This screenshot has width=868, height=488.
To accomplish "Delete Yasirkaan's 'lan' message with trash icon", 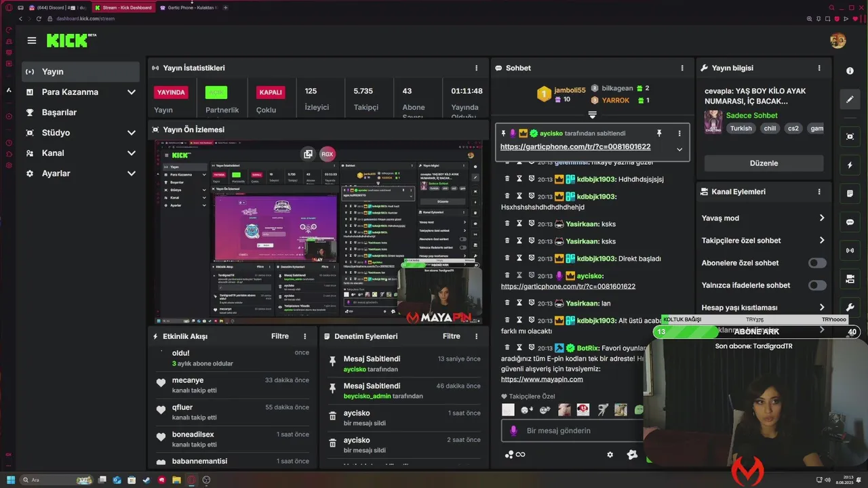I will [x=507, y=303].
